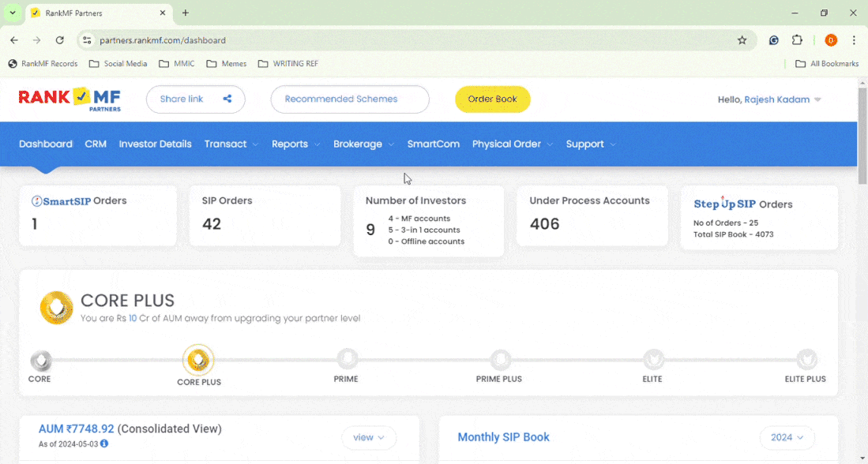
Task: Reload the page
Action: tap(60, 40)
